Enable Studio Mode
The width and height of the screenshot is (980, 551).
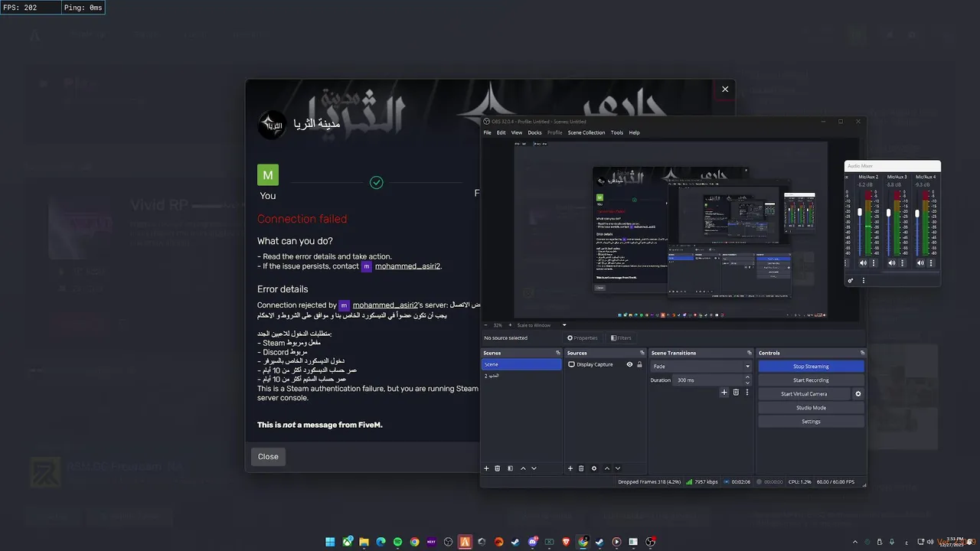click(811, 408)
